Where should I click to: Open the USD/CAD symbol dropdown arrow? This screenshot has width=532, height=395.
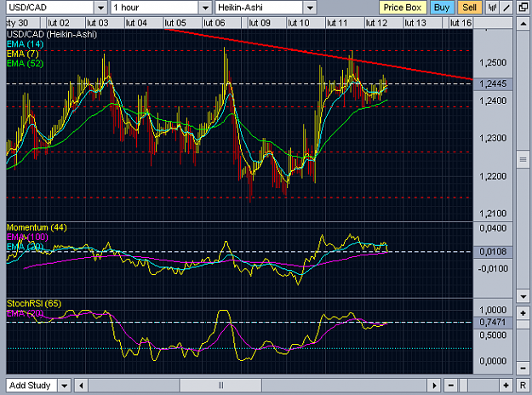[x=100, y=8]
